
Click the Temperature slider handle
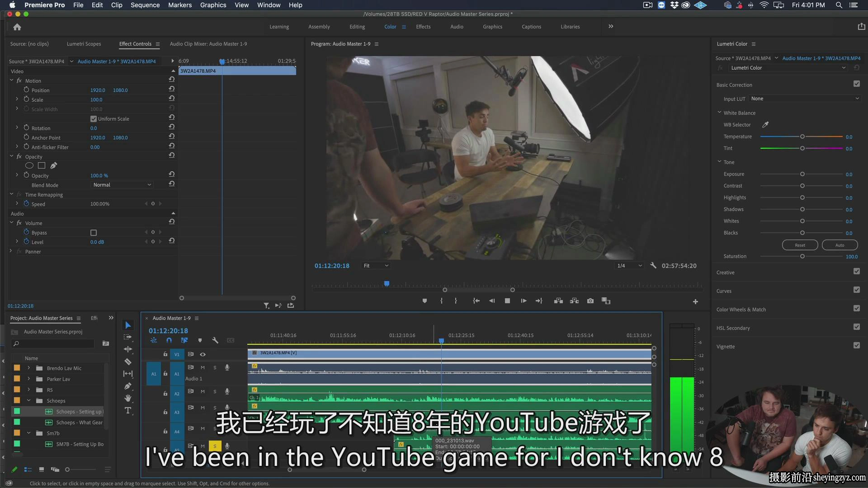(x=802, y=136)
